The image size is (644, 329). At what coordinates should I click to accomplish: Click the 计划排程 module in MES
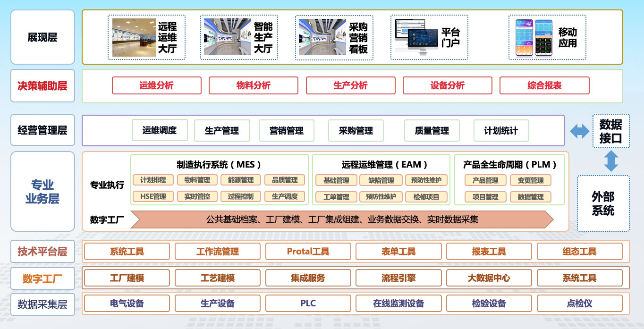pos(153,180)
